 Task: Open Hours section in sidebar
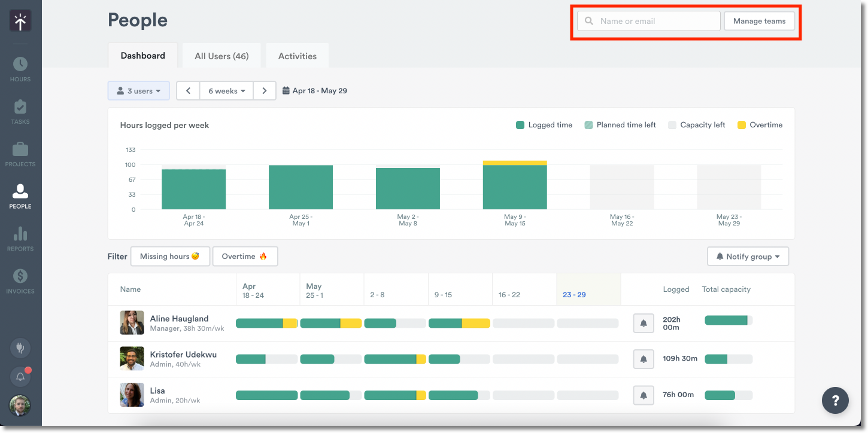click(x=20, y=69)
